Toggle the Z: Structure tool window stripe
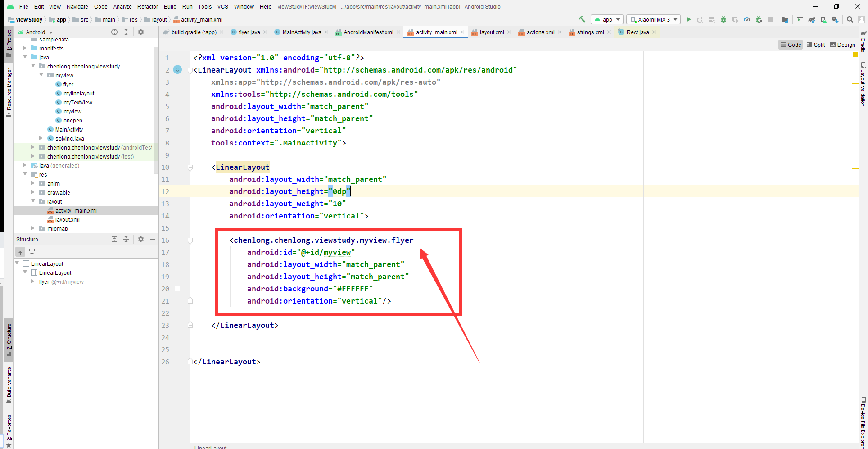Screen dimensions: 868x449 point(9,340)
